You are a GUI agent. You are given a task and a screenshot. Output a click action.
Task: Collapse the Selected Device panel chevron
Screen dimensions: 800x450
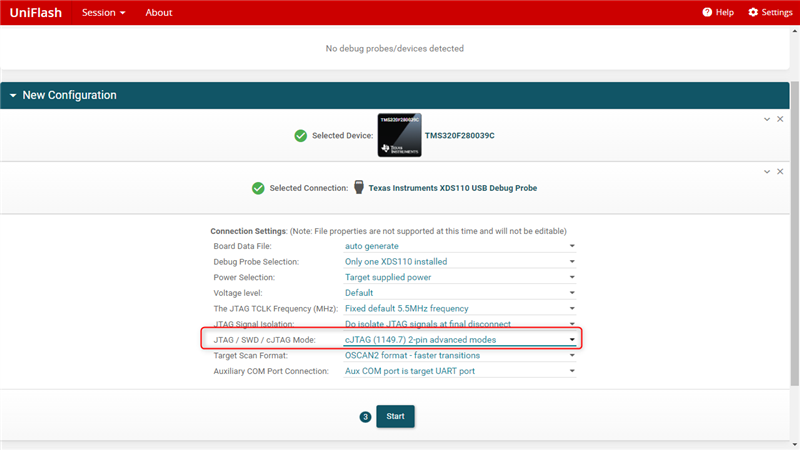click(767, 119)
